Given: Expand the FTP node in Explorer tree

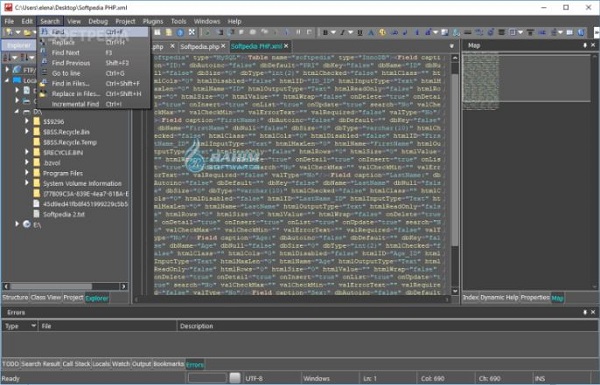Looking at the screenshot, I should (x=7, y=70).
